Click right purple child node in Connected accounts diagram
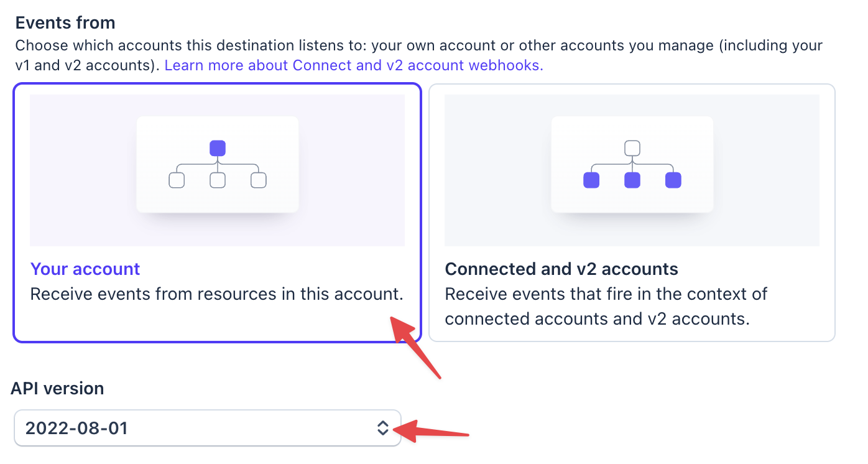 click(x=673, y=180)
